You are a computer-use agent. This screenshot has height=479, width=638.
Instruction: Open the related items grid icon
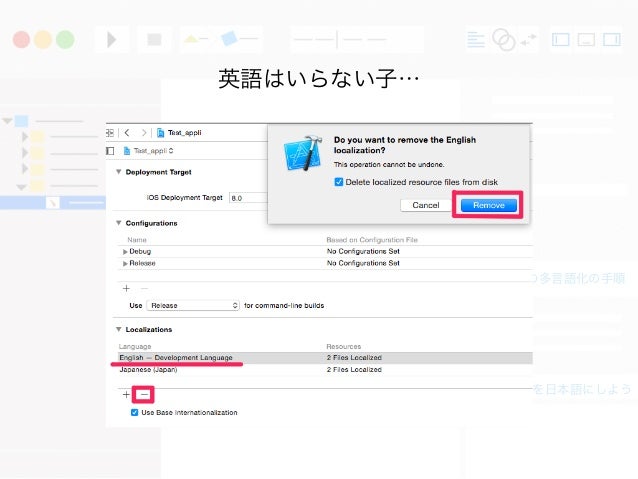click(x=110, y=133)
